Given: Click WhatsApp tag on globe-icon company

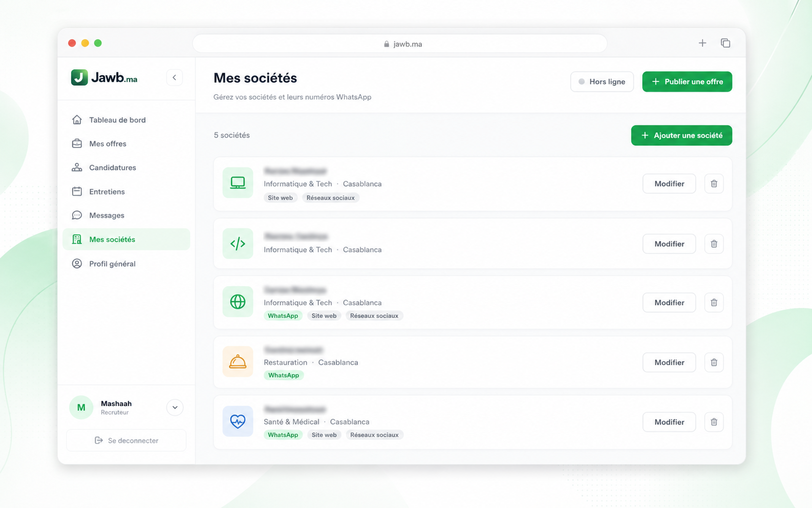Looking at the screenshot, I should tap(283, 316).
